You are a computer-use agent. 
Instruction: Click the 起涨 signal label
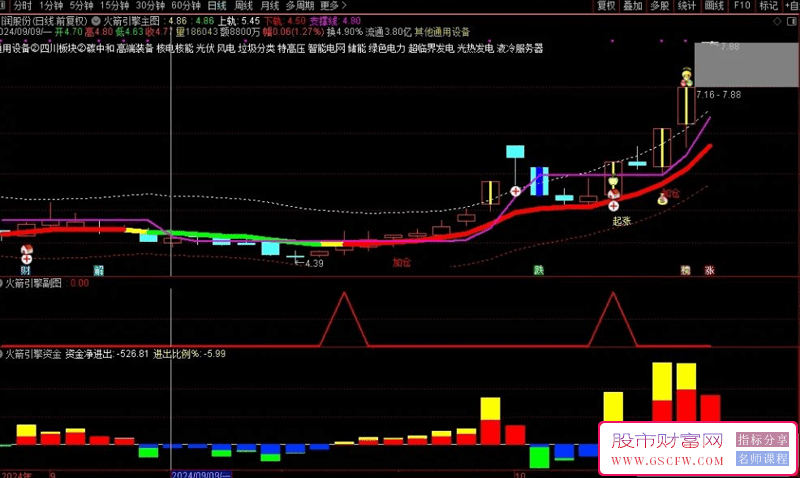click(622, 221)
